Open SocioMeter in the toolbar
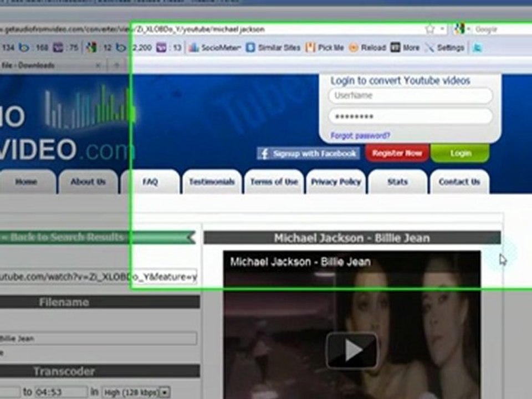This screenshot has height=399, width=532. click(x=214, y=48)
